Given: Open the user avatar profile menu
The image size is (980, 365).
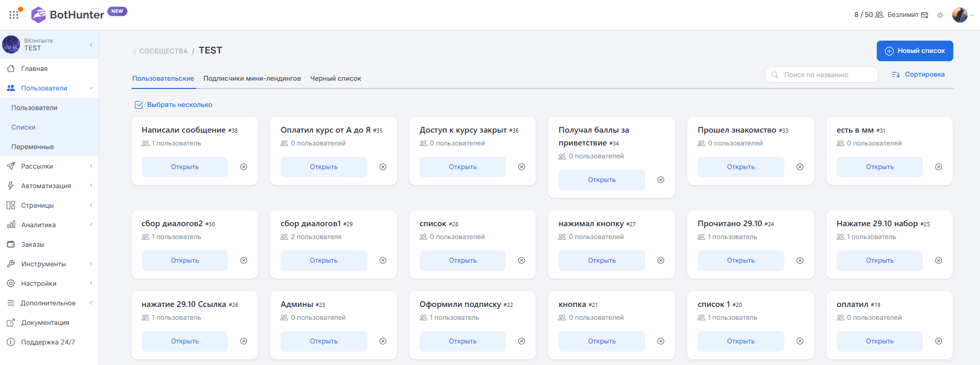Looking at the screenshot, I should coord(959,15).
